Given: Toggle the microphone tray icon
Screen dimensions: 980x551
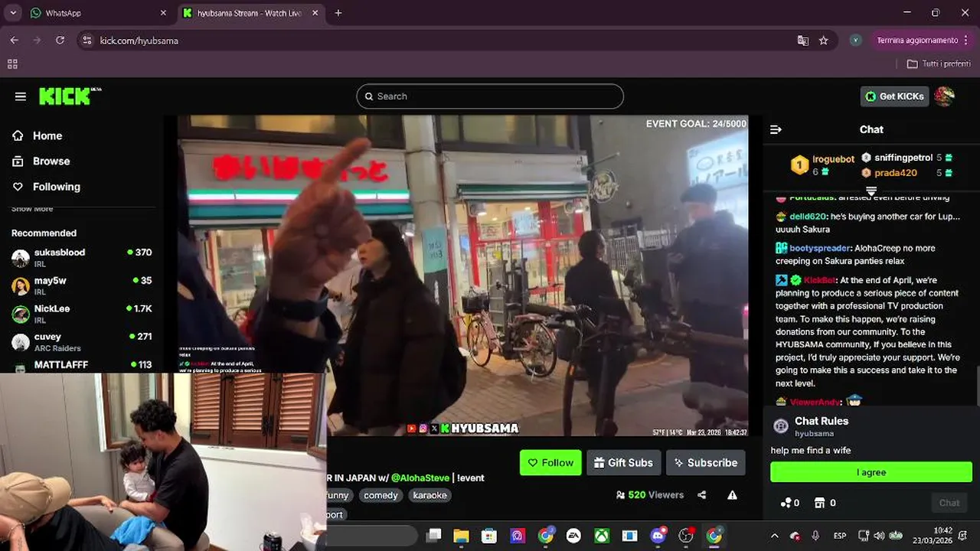Looking at the screenshot, I should pos(816,536).
